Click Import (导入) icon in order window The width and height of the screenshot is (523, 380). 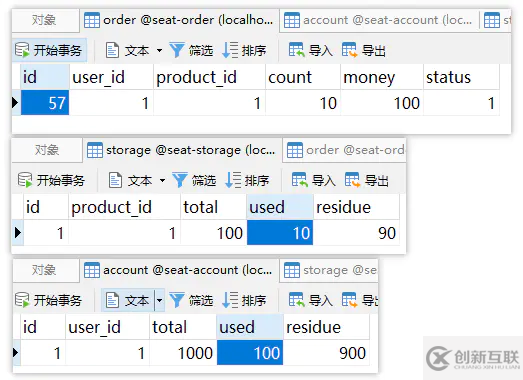[297, 51]
